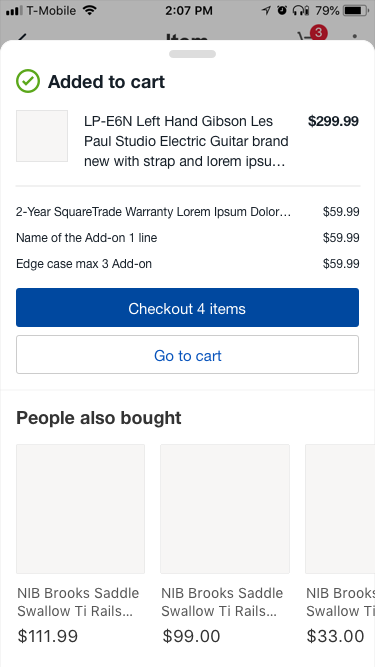The height and width of the screenshot is (667, 375).
Task: Tap the Gibson guitar item thumbnail
Action: point(42,136)
